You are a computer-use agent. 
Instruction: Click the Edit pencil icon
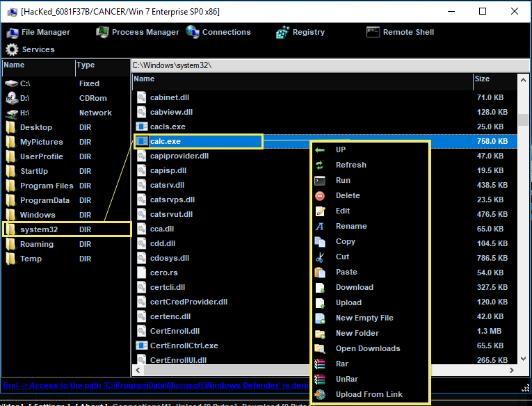click(320, 211)
